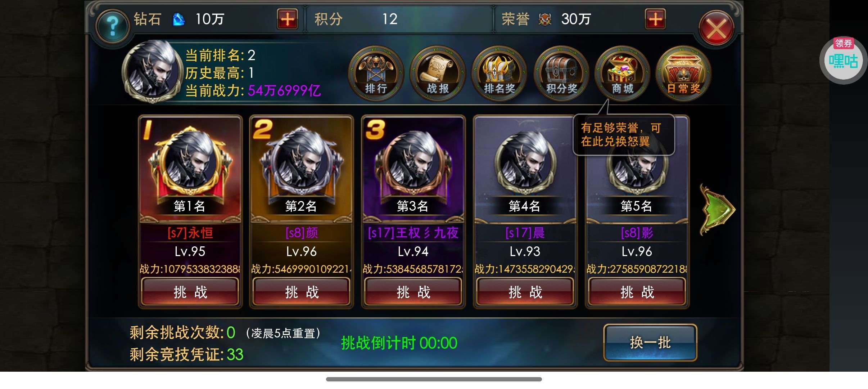Challenge second place player 颜
The image size is (868, 389).
pyautogui.click(x=302, y=292)
